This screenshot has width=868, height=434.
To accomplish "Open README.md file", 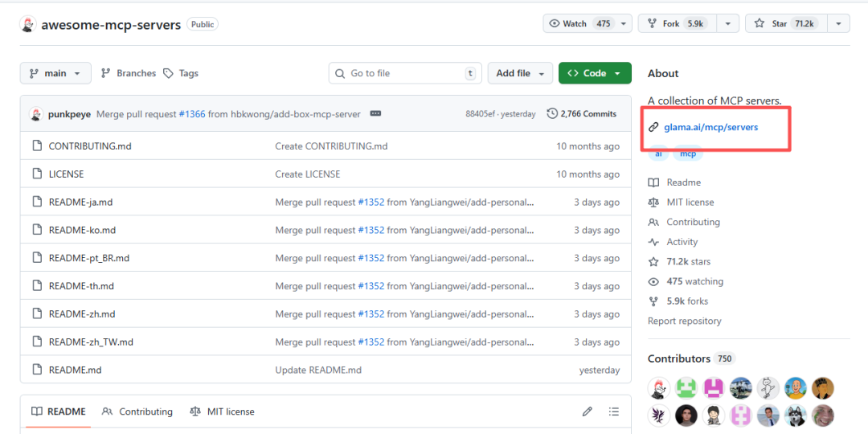I will pos(76,370).
